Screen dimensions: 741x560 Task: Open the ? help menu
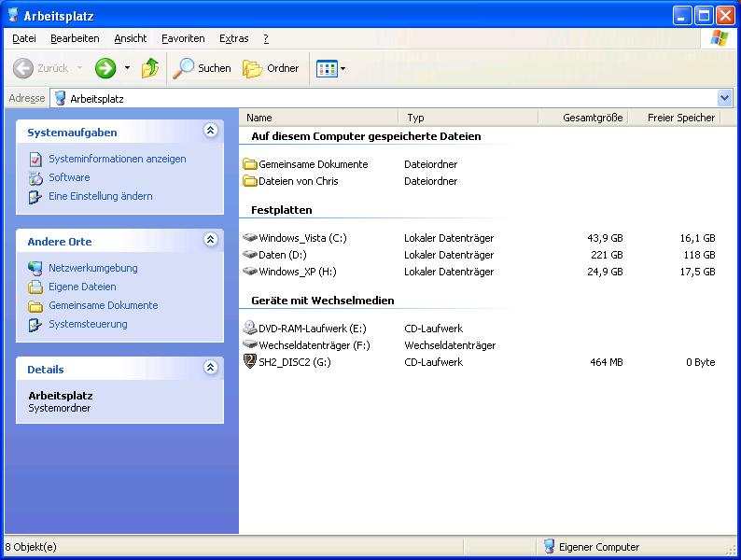pyautogui.click(x=266, y=39)
